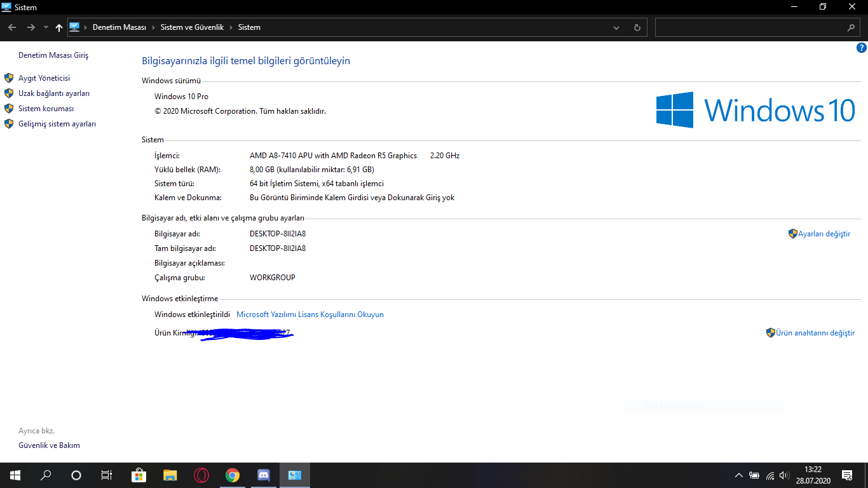Click Ayarları değiştir link
This screenshot has height=488, width=868.
(x=824, y=234)
